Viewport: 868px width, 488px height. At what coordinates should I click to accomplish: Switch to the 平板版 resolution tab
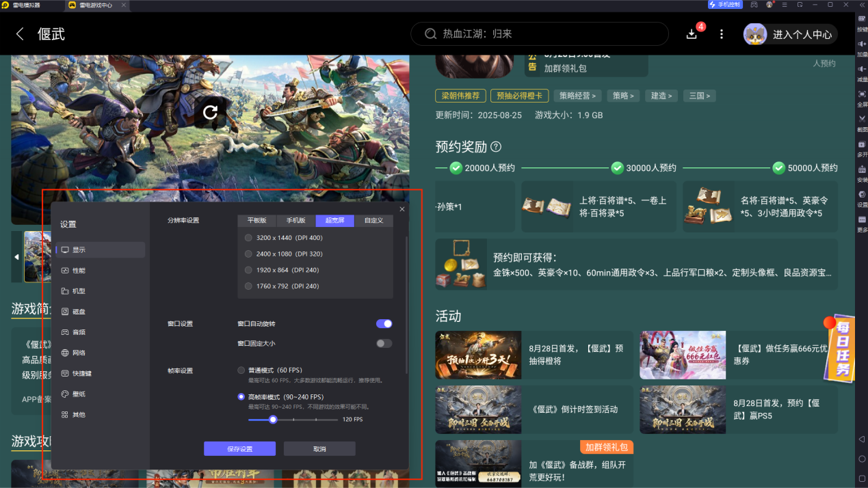(257, 221)
